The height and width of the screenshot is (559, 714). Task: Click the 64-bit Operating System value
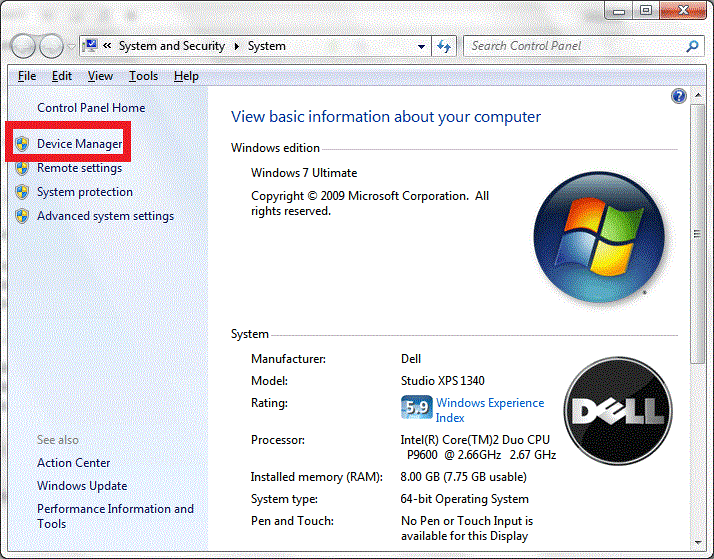(464, 499)
